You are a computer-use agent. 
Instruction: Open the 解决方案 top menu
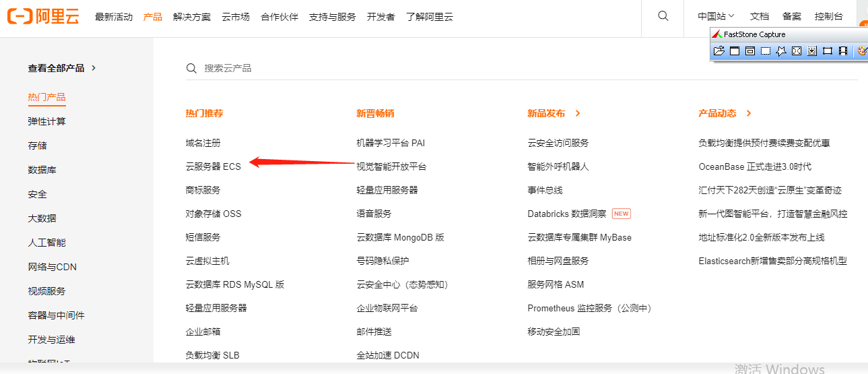192,17
